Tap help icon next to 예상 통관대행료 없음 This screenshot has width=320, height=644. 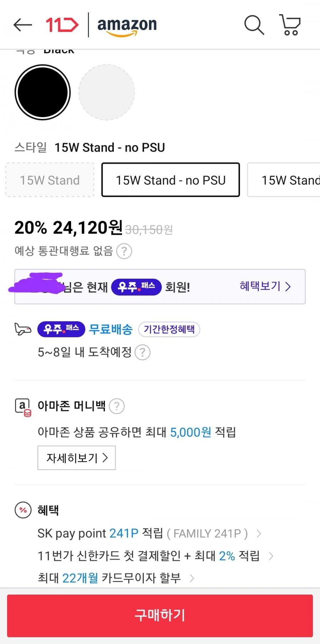124,251
